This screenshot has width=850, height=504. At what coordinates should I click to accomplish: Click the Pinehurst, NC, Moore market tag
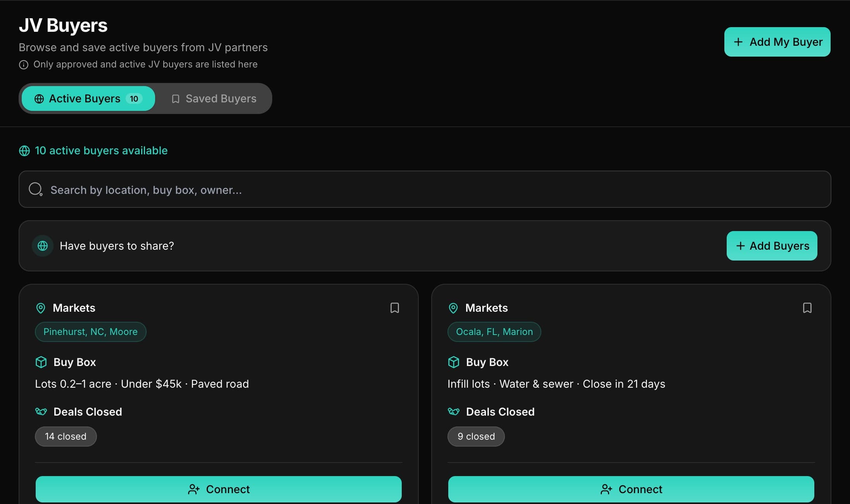[90, 332]
